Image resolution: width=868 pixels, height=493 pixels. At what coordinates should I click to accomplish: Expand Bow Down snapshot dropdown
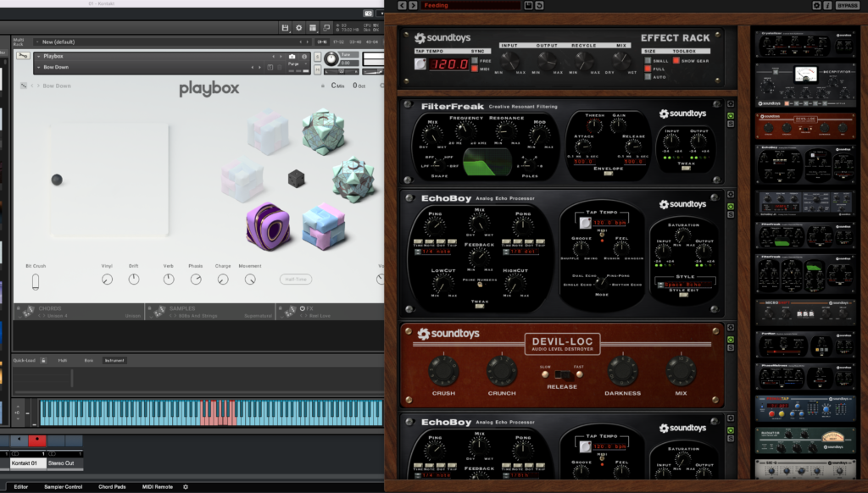(39, 68)
